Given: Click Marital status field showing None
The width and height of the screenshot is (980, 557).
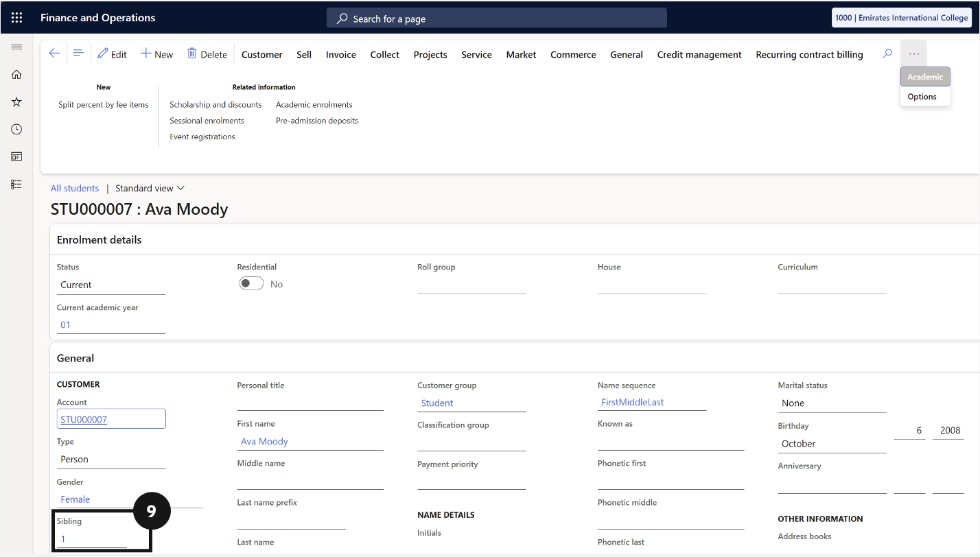Looking at the screenshot, I should [832, 403].
